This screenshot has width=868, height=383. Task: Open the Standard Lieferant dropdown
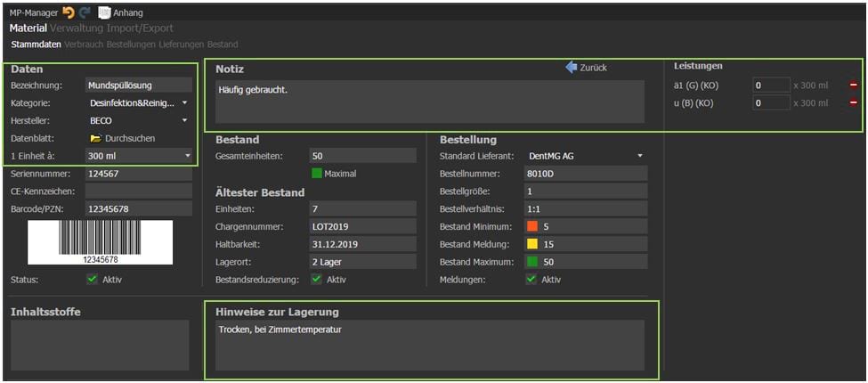(x=586, y=156)
